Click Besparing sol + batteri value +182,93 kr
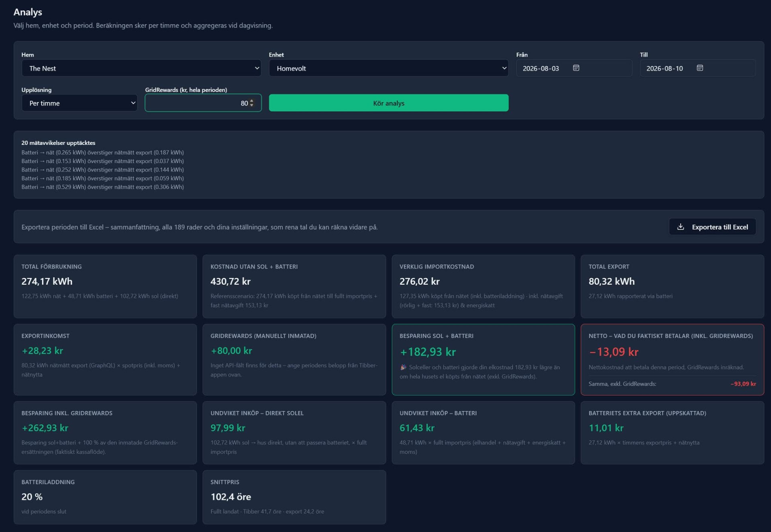Screen dimensions: 771x532 (x=428, y=352)
